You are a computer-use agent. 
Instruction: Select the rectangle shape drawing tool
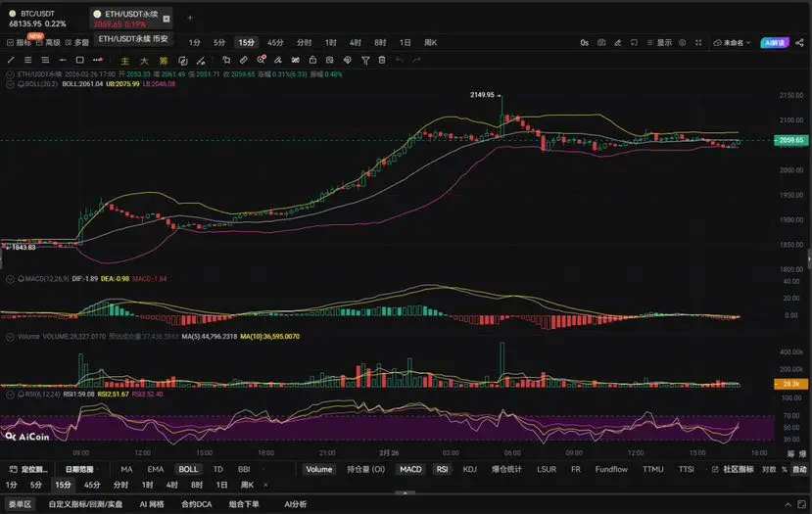pos(79,60)
